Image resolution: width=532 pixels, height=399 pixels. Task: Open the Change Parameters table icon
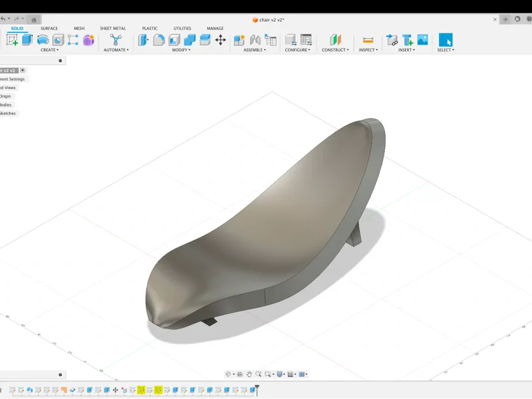click(x=306, y=40)
